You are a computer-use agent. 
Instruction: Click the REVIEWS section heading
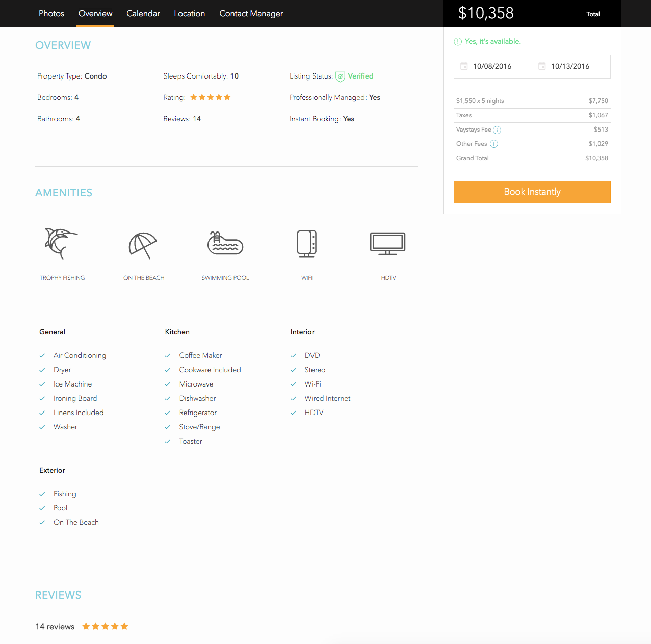[58, 595]
